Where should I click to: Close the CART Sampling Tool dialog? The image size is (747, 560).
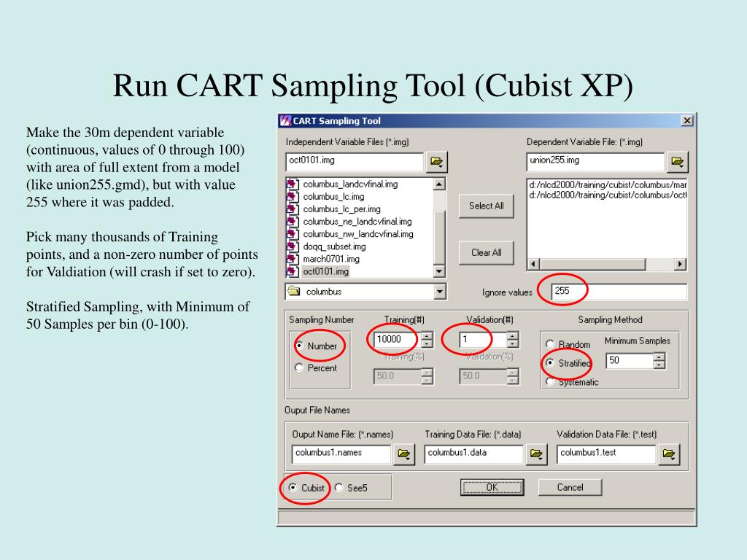pyautogui.click(x=686, y=121)
